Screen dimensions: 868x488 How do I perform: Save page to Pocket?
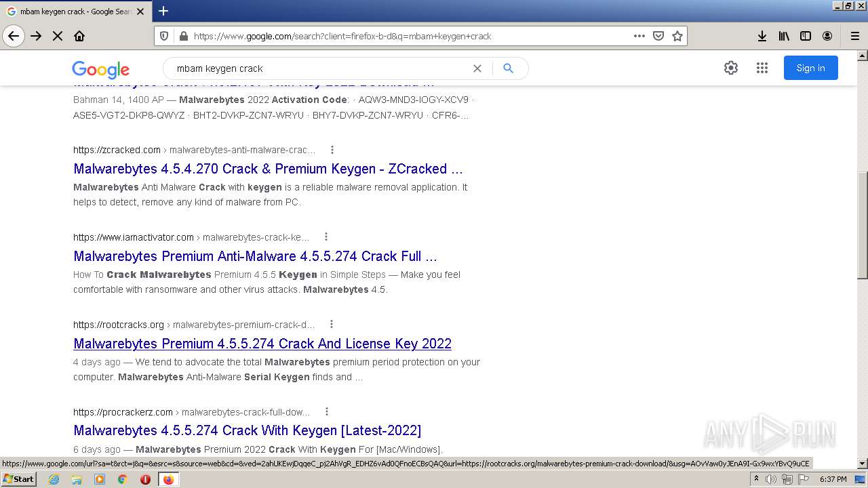(x=658, y=36)
